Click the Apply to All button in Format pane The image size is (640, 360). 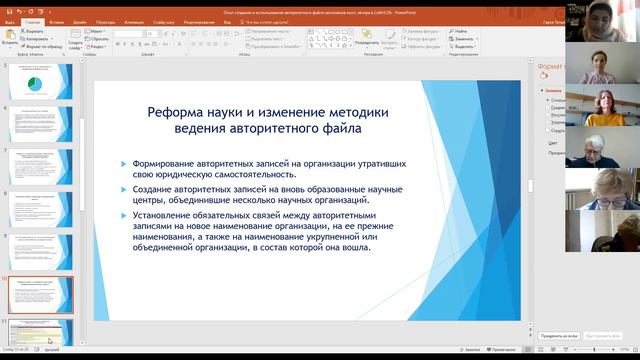[559, 336]
